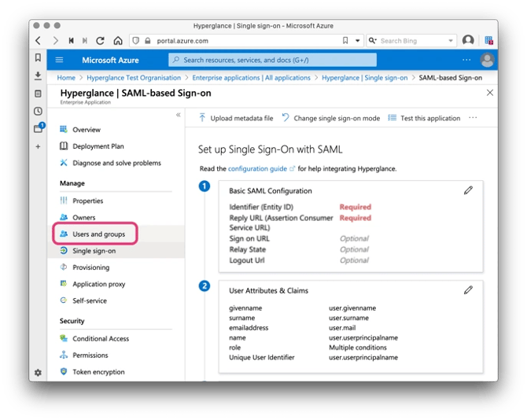The width and height of the screenshot is (527, 420).
Task: Open the Azure account avatar
Action: coord(488,60)
